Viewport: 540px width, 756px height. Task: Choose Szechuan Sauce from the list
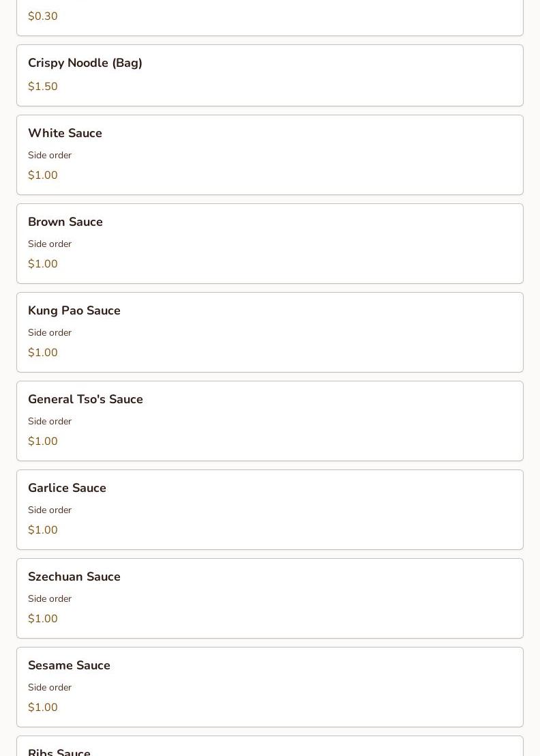click(x=74, y=577)
